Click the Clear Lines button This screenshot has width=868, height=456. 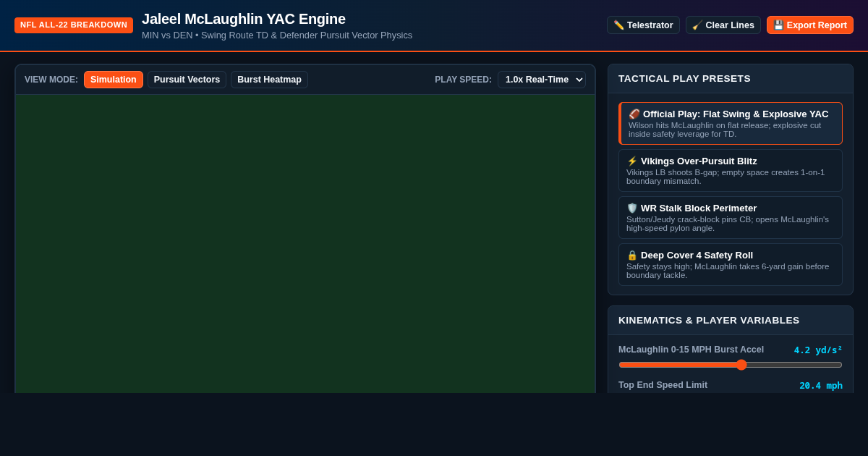pos(723,25)
